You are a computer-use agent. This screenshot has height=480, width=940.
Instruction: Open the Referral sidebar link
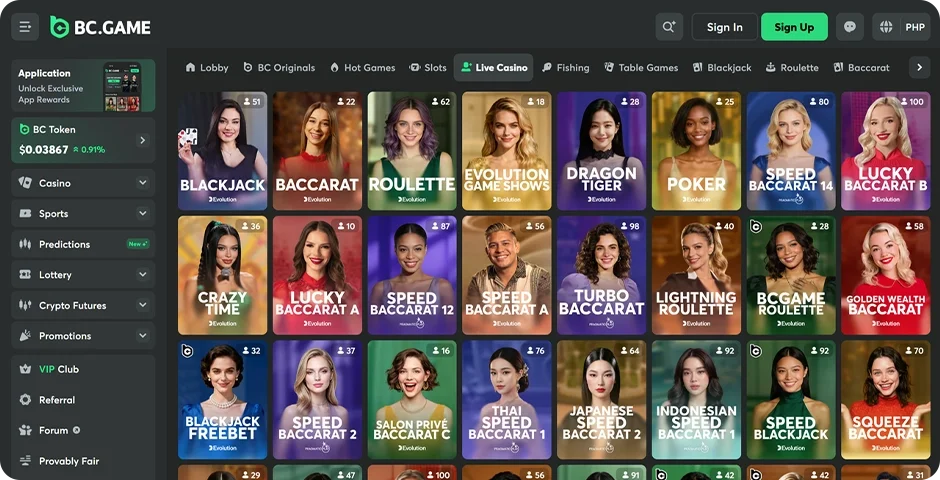tap(83, 400)
